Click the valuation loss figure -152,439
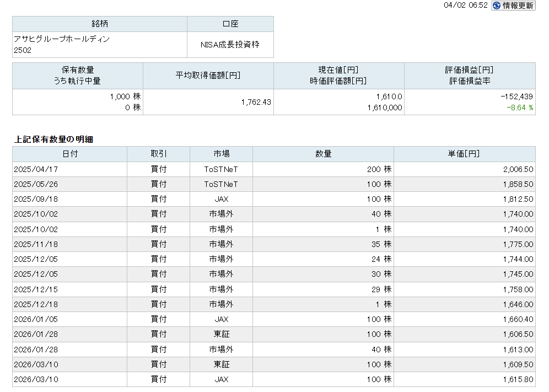The height and width of the screenshot is (392, 549). click(516, 96)
